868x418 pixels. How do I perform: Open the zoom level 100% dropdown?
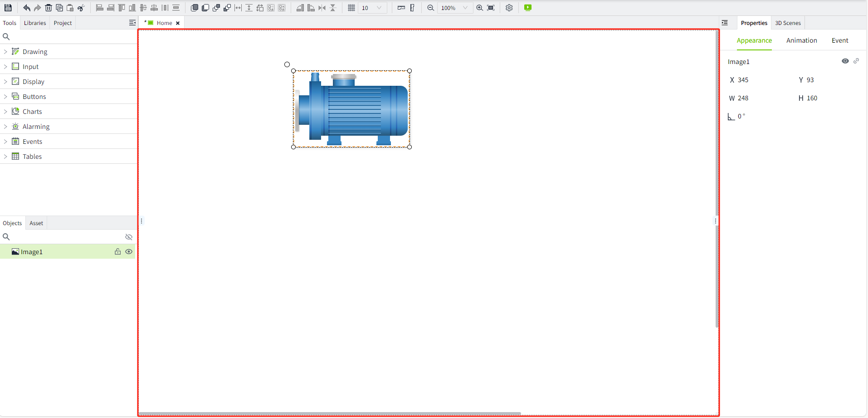pos(465,8)
